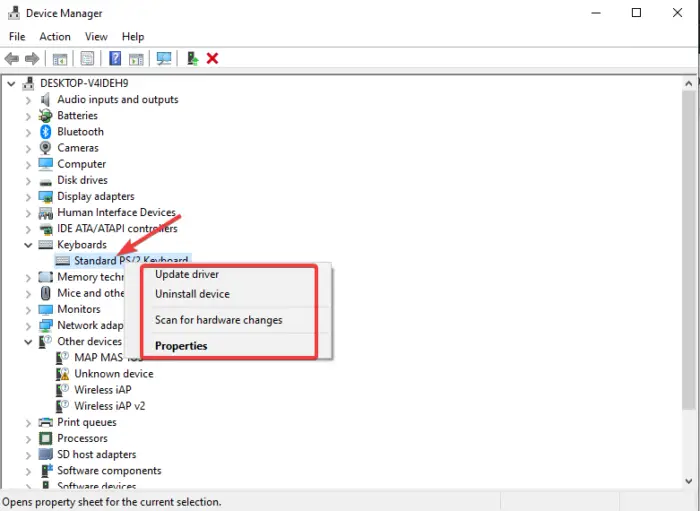Click the Audio inputs speaker icon
Viewport: 700px width, 511px height.
46,100
